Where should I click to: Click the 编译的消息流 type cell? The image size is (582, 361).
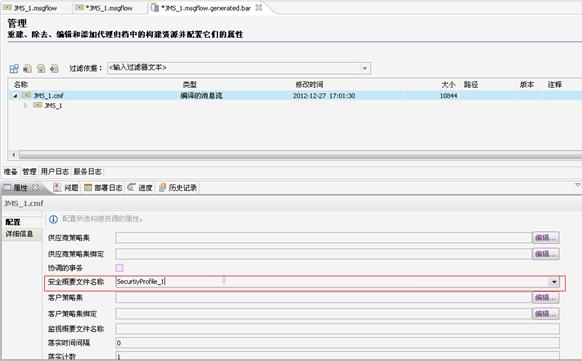click(201, 96)
